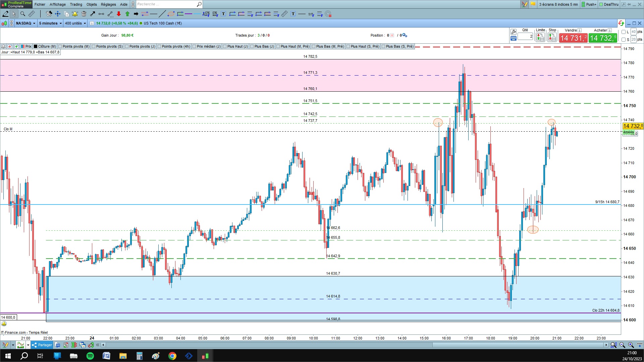Click the DealThru button
Image resolution: width=644 pixels, height=362 pixels.
[x=609, y=4]
